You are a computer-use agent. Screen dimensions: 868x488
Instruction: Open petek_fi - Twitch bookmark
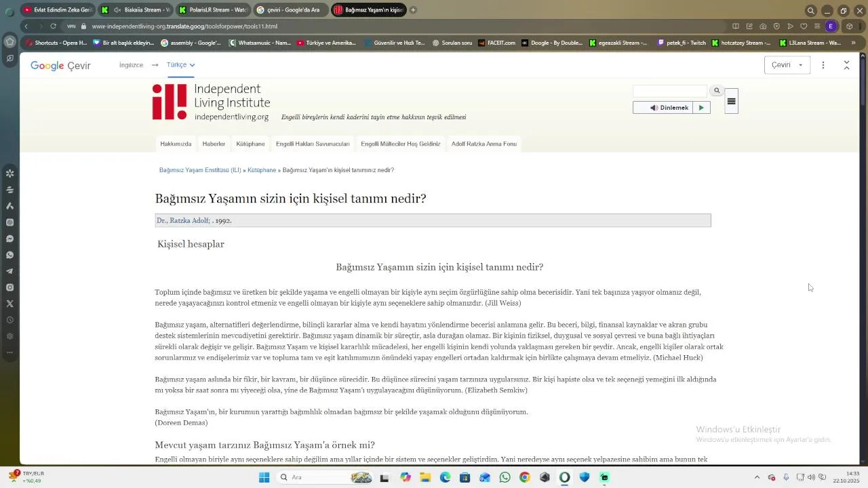[x=681, y=43]
